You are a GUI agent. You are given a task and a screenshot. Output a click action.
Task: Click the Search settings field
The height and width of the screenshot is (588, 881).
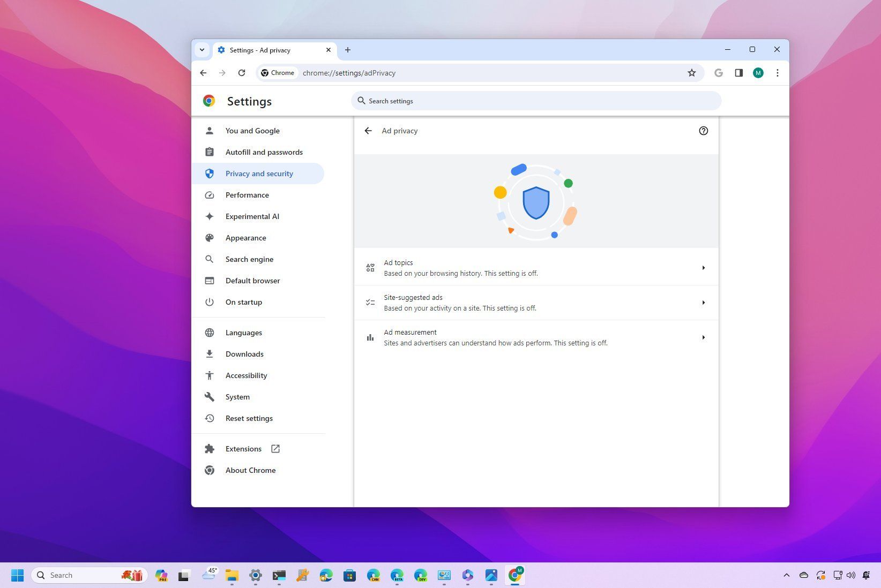(x=536, y=101)
